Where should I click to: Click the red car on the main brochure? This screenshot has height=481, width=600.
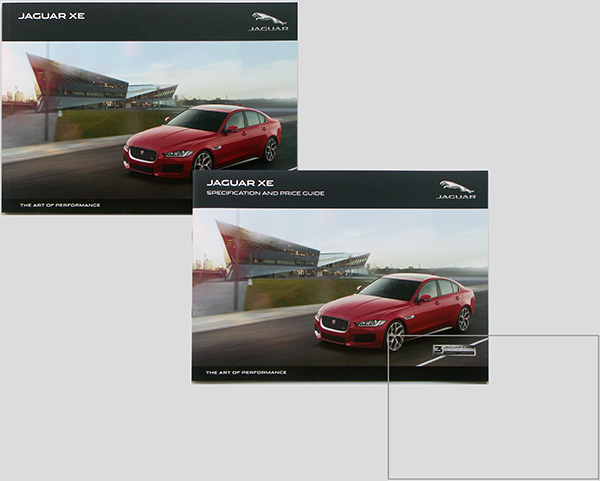click(x=202, y=140)
